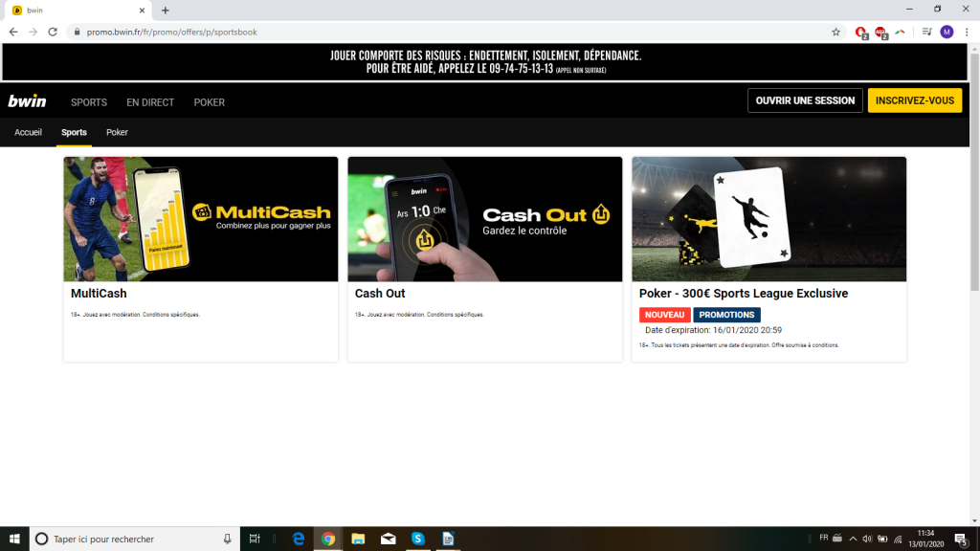The width and height of the screenshot is (980, 551).
Task: Click taskbar microphone icon
Action: [227, 539]
